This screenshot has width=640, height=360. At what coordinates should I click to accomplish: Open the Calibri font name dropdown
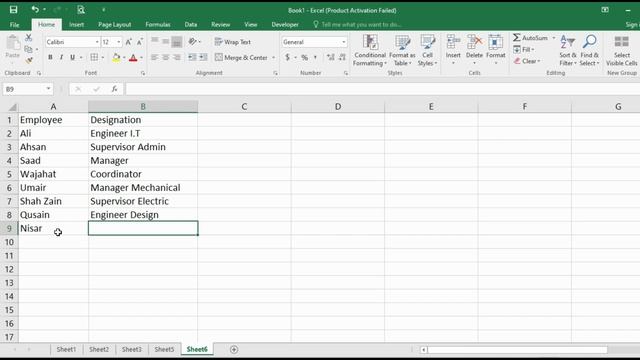(97, 42)
